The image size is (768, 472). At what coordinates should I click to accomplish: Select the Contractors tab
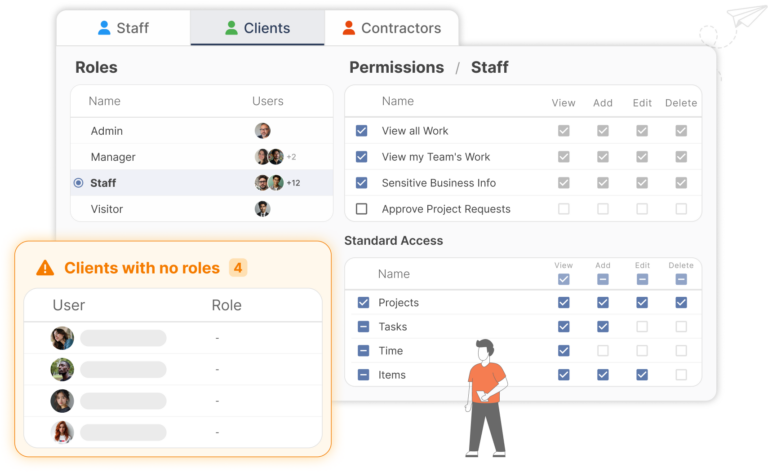(391, 28)
